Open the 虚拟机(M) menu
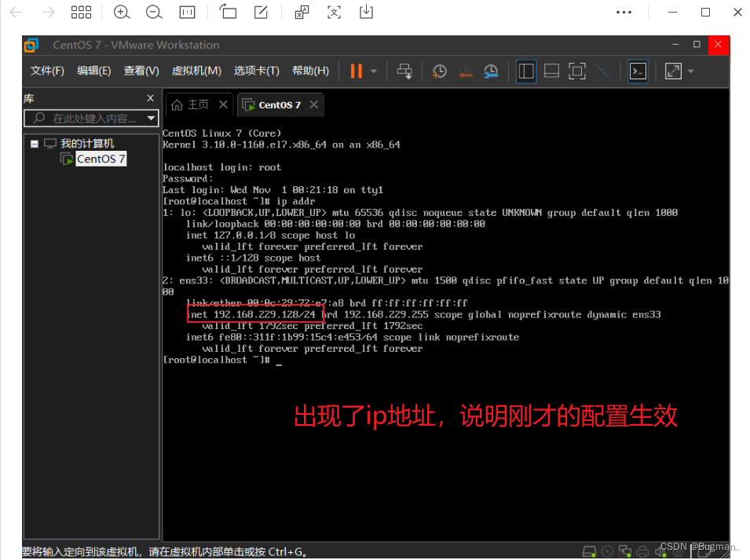750x560 pixels. [x=196, y=71]
